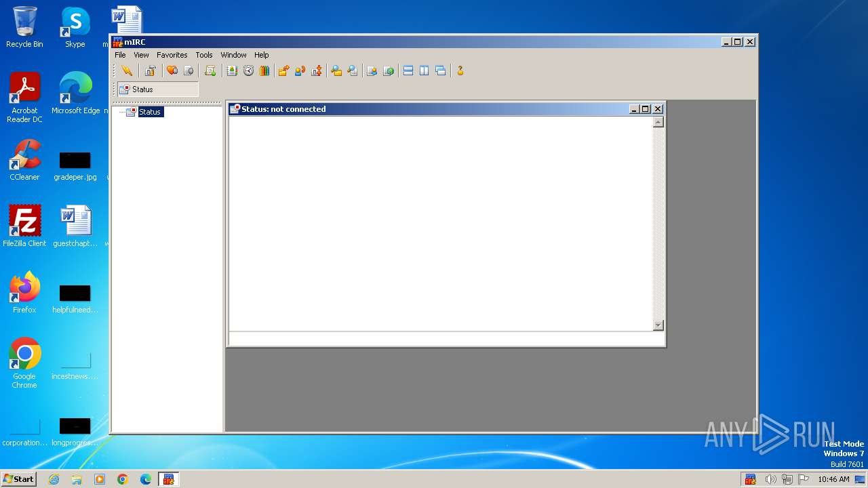The width and height of the screenshot is (868, 488).
Task: Click the Timer clock icon
Action: pyautogui.click(x=248, y=70)
